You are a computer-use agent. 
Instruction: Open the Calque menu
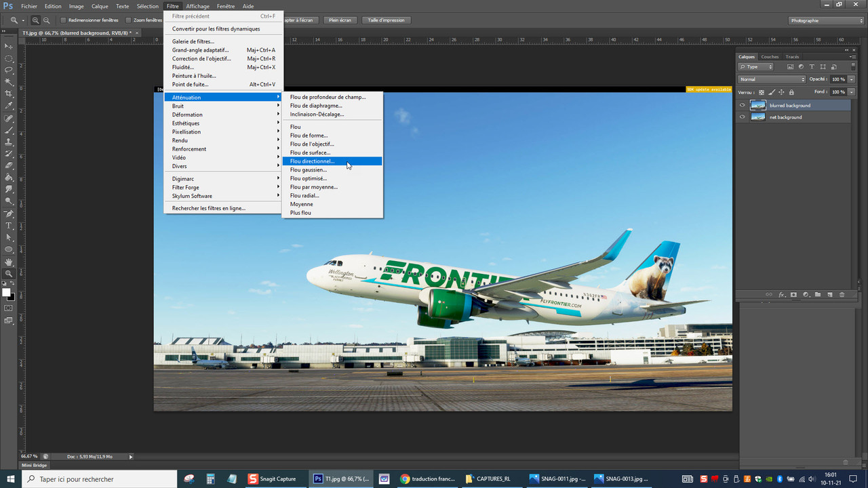[100, 6]
